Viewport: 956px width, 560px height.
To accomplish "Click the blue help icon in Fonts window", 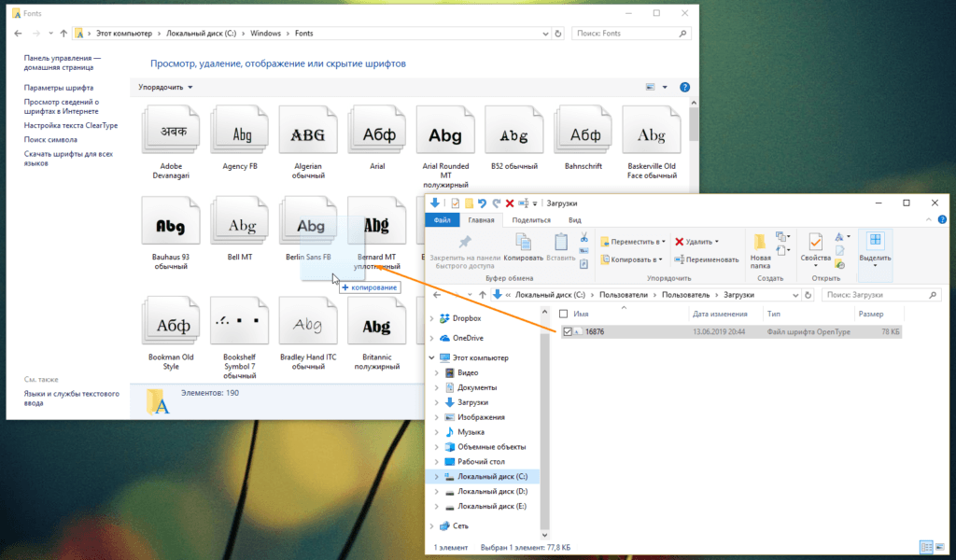I will tap(684, 87).
